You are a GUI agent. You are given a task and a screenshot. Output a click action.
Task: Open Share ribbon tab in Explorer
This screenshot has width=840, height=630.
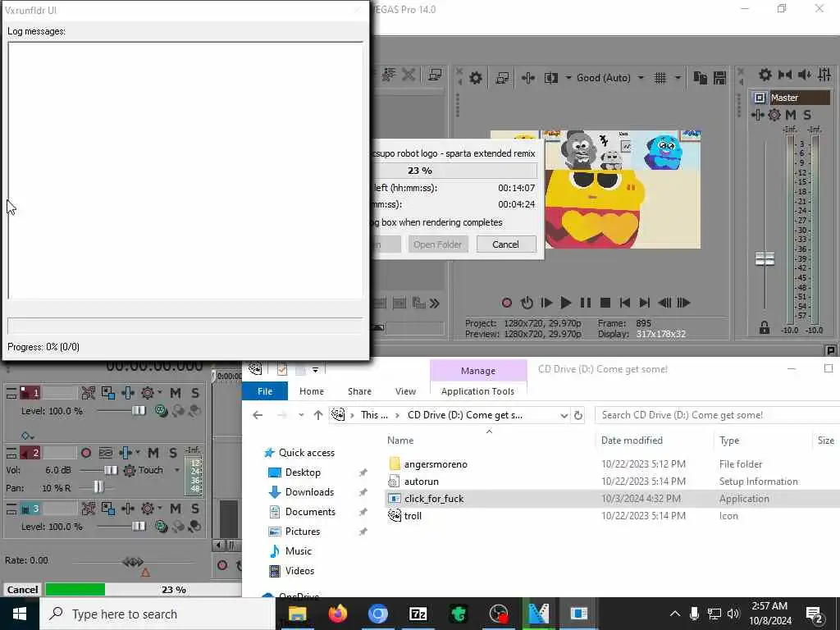coord(359,391)
